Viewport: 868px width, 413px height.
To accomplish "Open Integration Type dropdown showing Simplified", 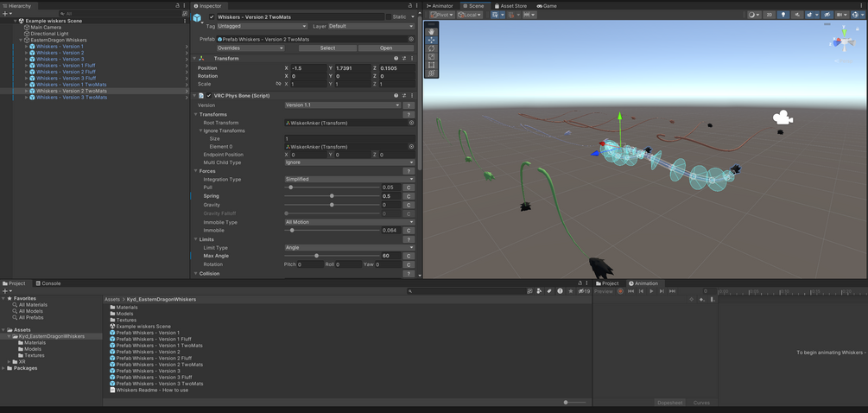I will click(x=349, y=180).
